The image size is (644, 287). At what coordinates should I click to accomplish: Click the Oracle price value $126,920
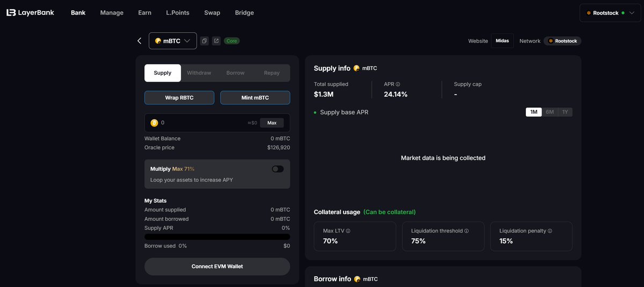point(279,148)
